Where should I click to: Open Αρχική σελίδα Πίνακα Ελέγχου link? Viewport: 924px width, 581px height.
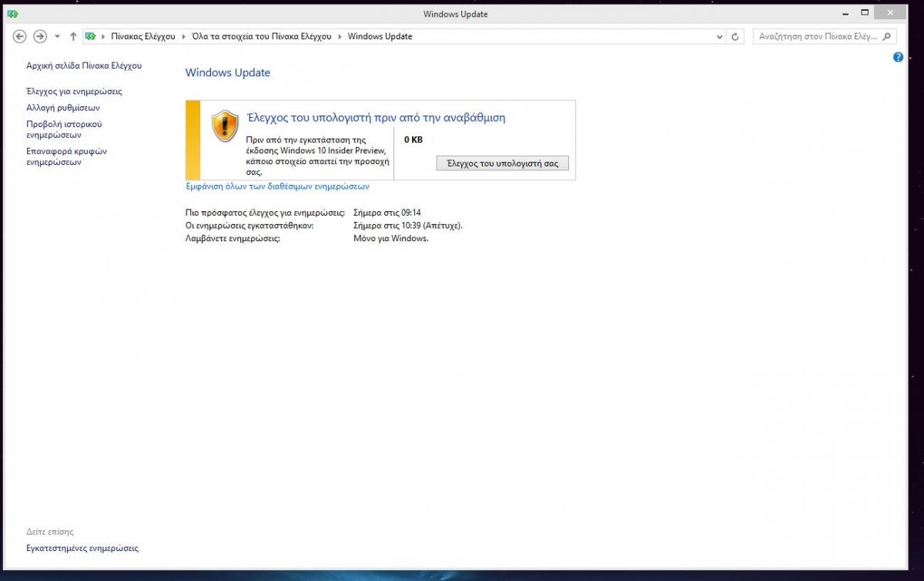[84, 65]
